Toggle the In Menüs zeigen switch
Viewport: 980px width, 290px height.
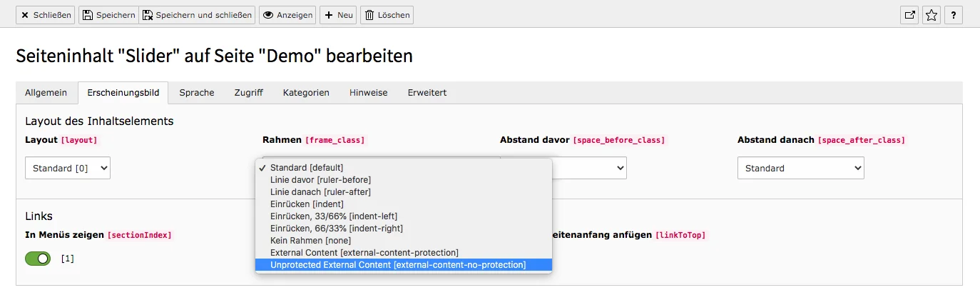coord(38,259)
